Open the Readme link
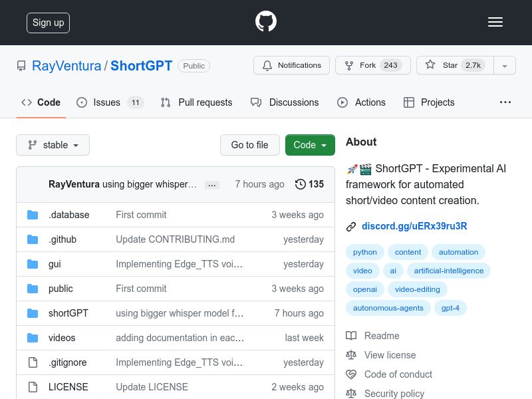Viewport: 532px width, 399px height. pyautogui.click(x=382, y=336)
